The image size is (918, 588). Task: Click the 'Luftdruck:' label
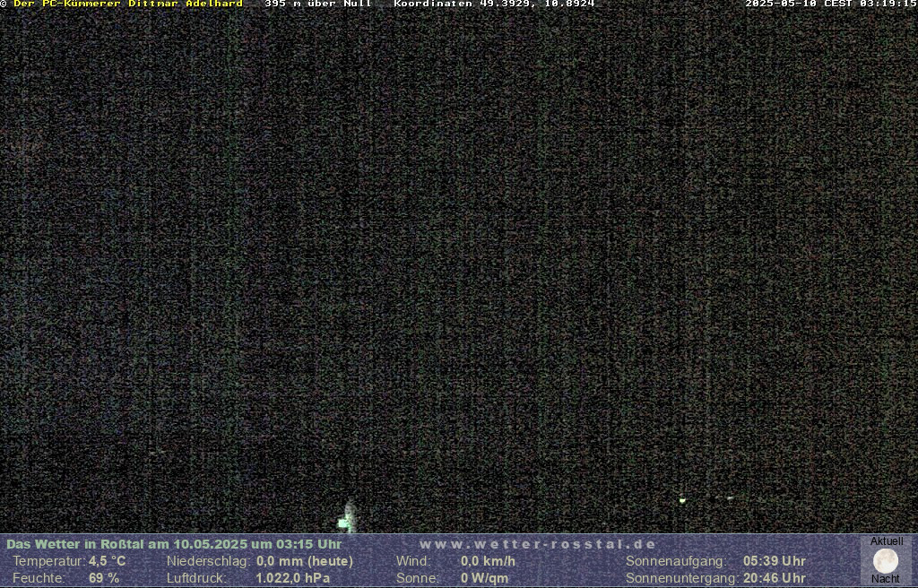196,578
